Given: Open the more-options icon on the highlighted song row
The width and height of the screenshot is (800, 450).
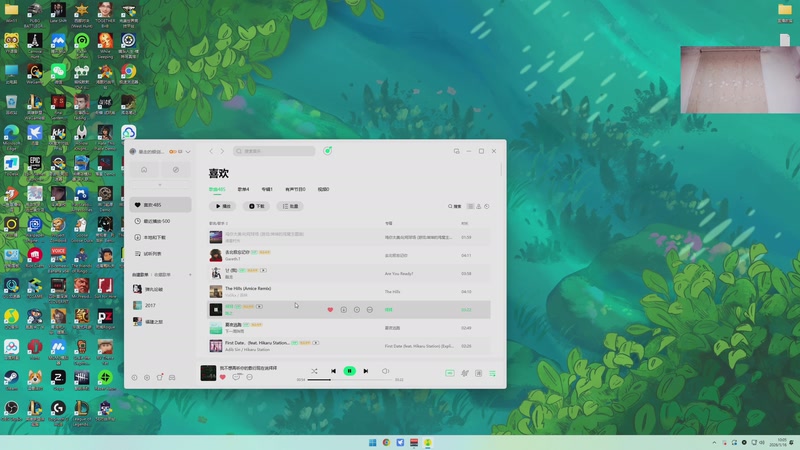Looking at the screenshot, I should (x=369, y=310).
